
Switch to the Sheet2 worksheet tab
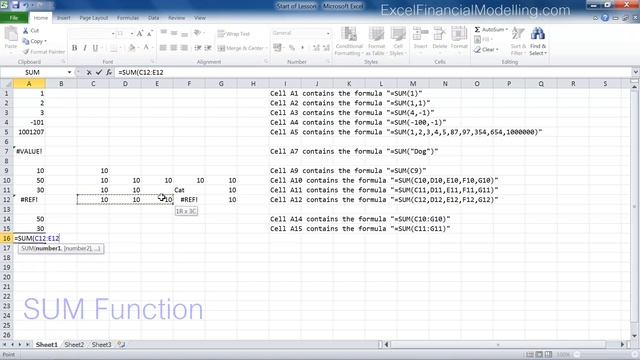[x=74, y=344]
